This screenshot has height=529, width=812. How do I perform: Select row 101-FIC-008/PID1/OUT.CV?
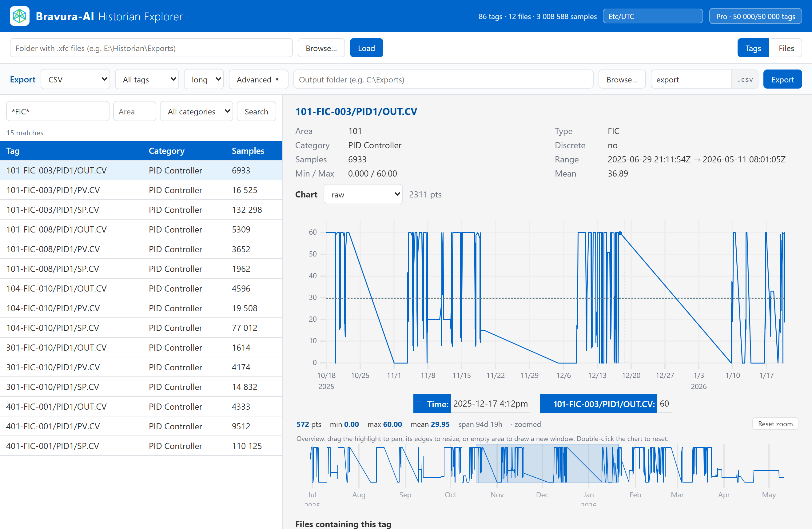(141, 229)
